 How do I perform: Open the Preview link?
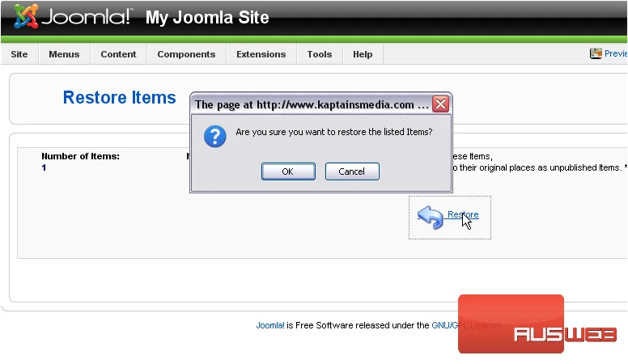[x=616, y=53]
